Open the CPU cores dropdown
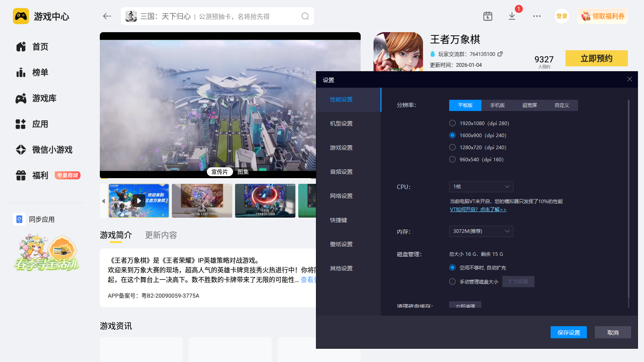This screenshot has width=644, height=362. 481,187
